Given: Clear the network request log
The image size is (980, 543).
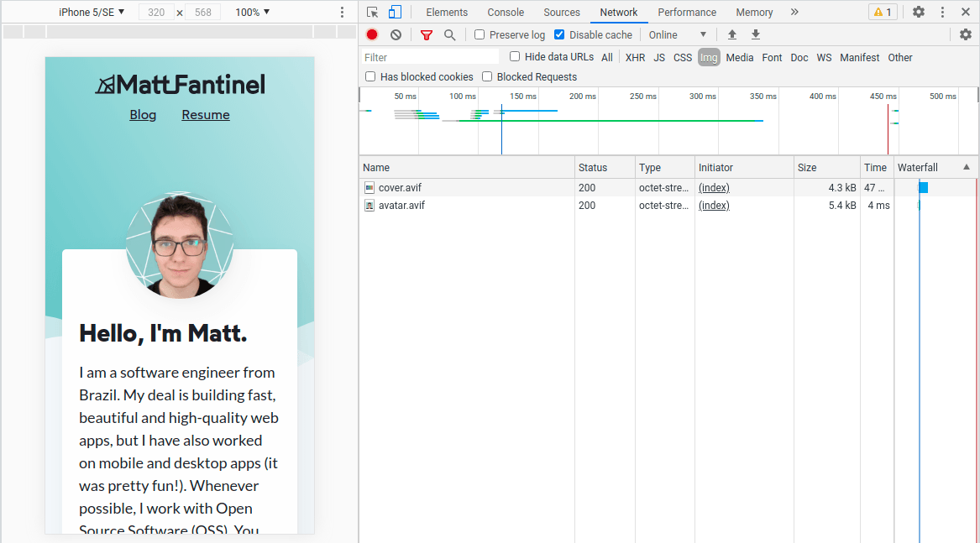Looking at the screenshot, I should 395,34.
